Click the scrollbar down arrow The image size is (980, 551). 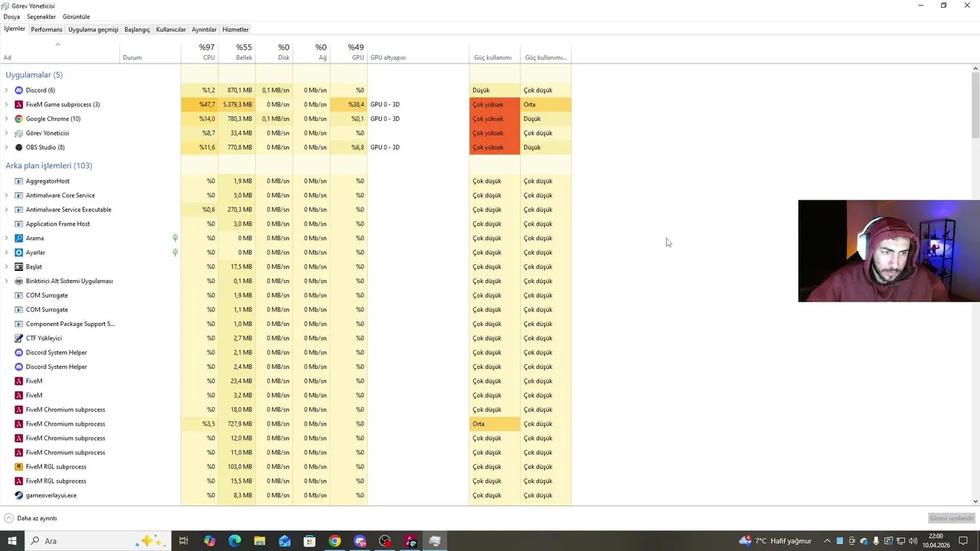coord(975,501)
